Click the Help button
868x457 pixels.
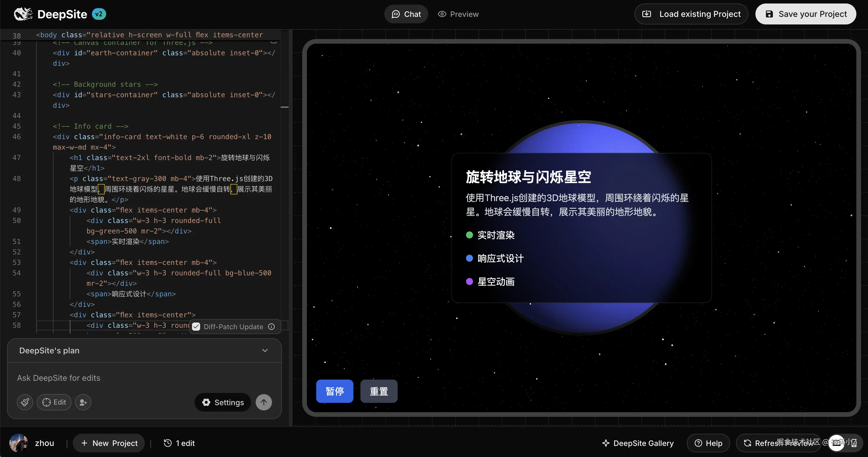pos(708,443)
